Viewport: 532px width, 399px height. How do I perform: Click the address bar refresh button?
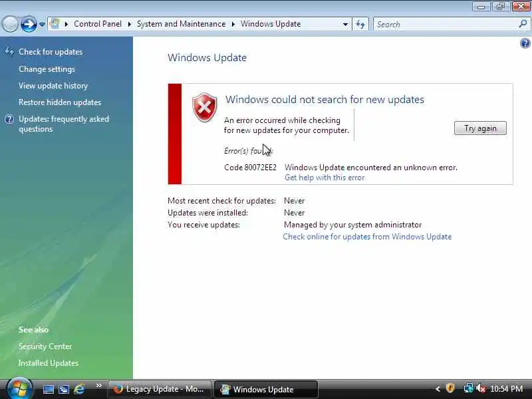coord(360,25)
